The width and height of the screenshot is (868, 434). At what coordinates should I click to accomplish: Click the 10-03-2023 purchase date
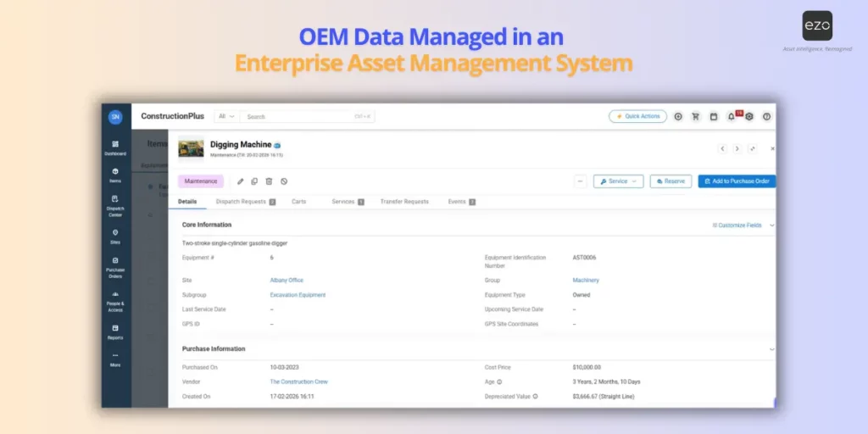coord(285,368)
